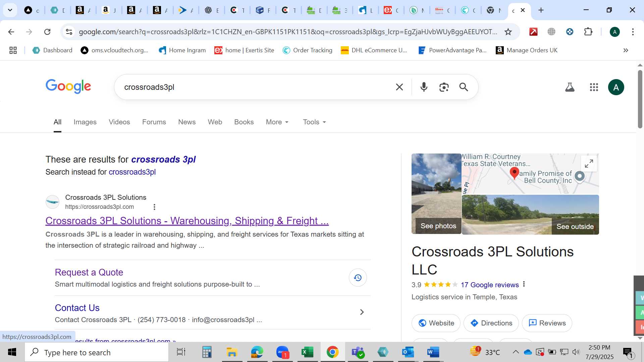Expand the More search filters dropdown
This screenshot has height=362, width=644.
[x=277, y=122]
